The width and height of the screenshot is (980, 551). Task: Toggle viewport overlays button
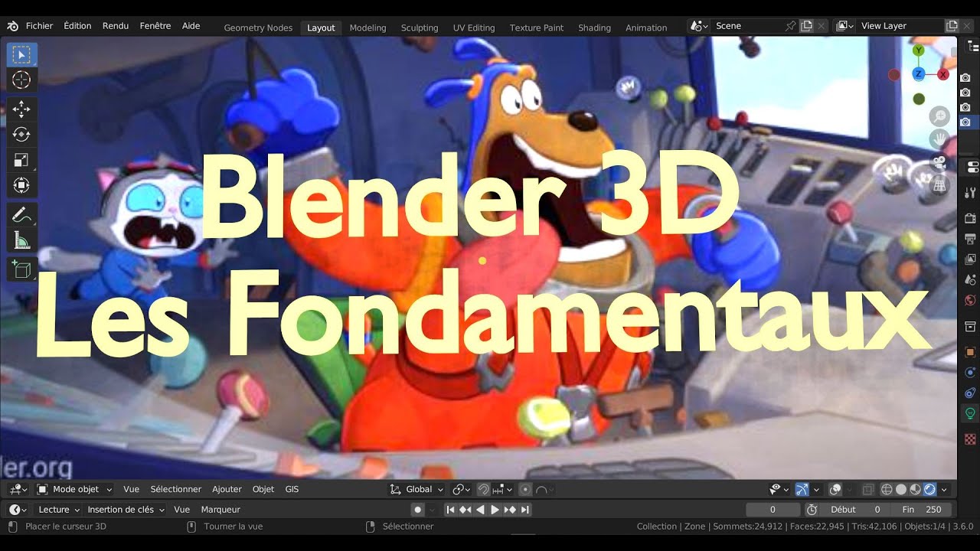835,489
